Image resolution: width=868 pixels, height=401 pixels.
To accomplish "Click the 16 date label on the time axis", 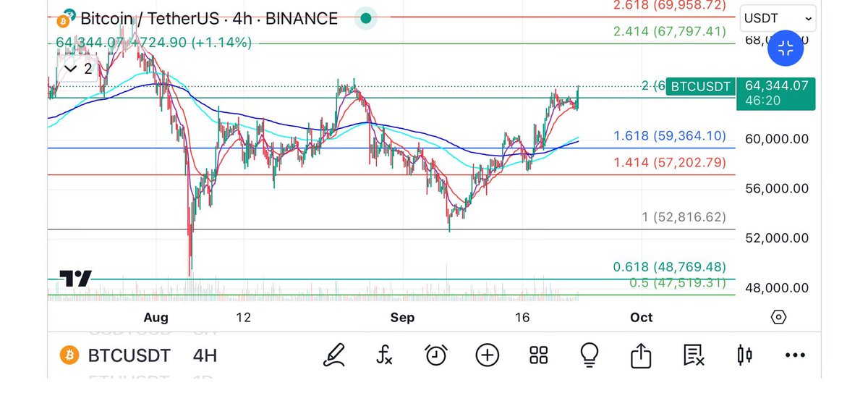I will coord(523,317).
